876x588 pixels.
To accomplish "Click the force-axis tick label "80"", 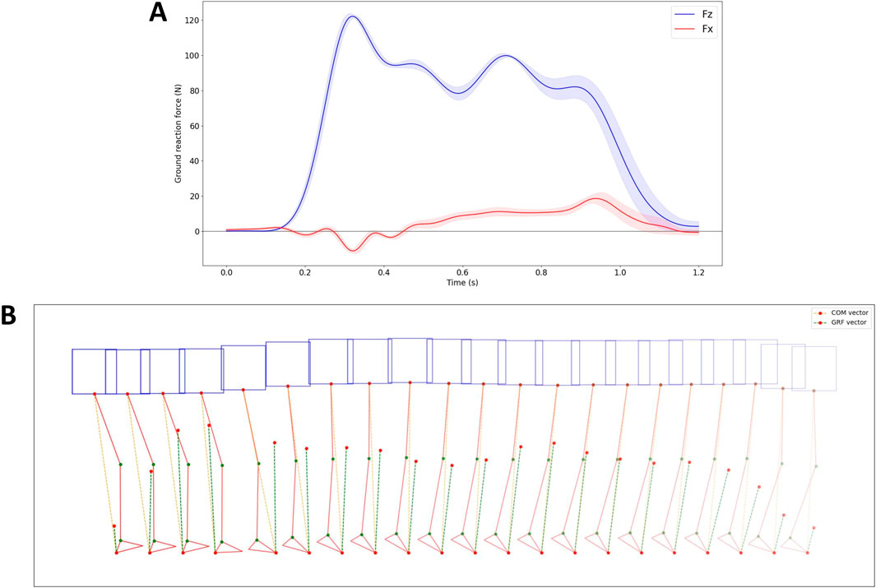I will pos(194,91).
